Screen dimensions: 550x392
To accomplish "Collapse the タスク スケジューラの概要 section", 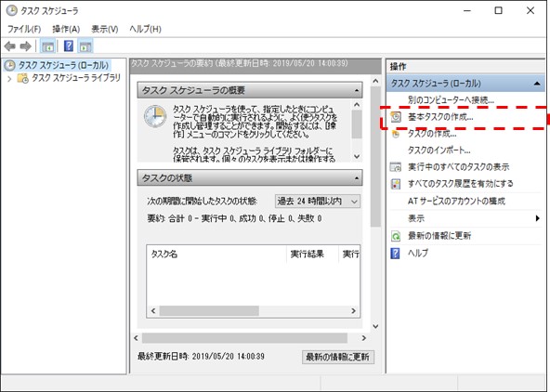I will point(357,90).
